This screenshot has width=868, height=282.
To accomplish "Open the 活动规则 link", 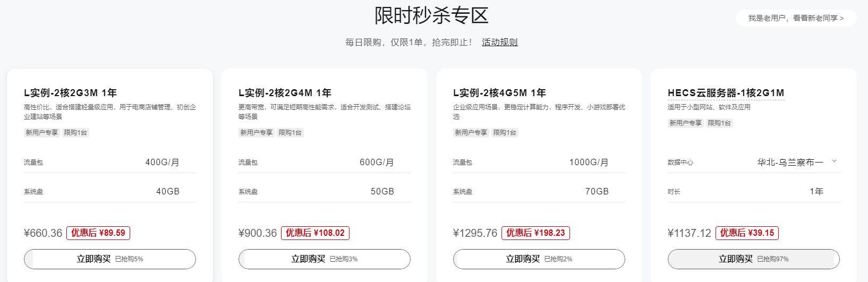I will 499,42.
